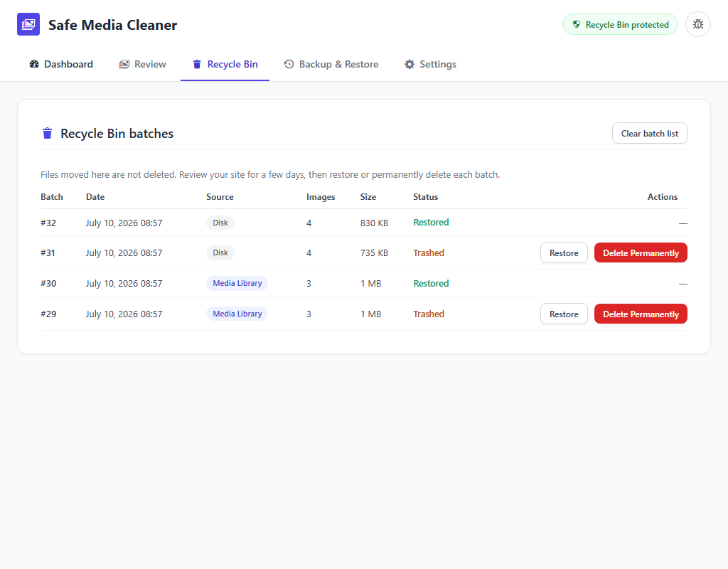The height and width of the screenshot is (569, 728).
Task: Restore batch #29
Action: (564, 314)
